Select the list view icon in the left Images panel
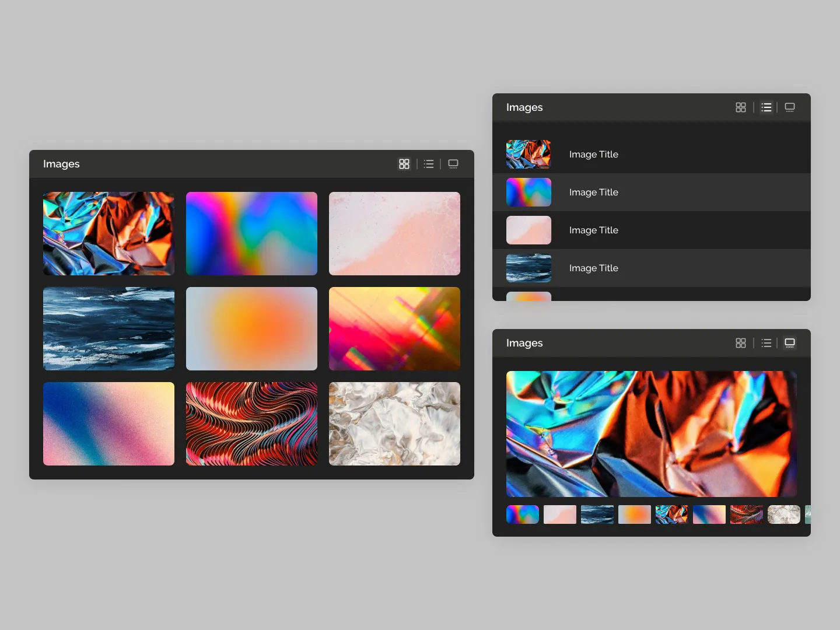840x630 pixels. coord(429,164)
